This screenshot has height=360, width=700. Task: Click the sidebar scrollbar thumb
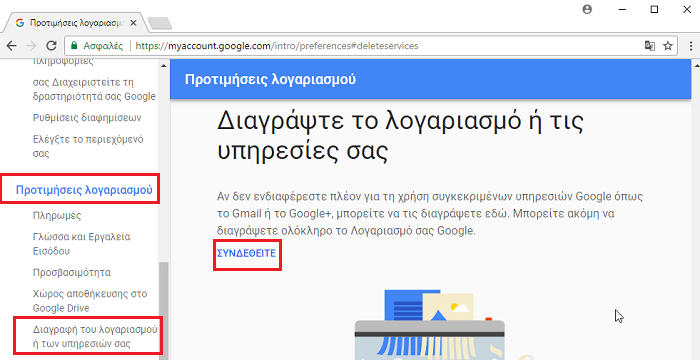(x=163, y=310)
